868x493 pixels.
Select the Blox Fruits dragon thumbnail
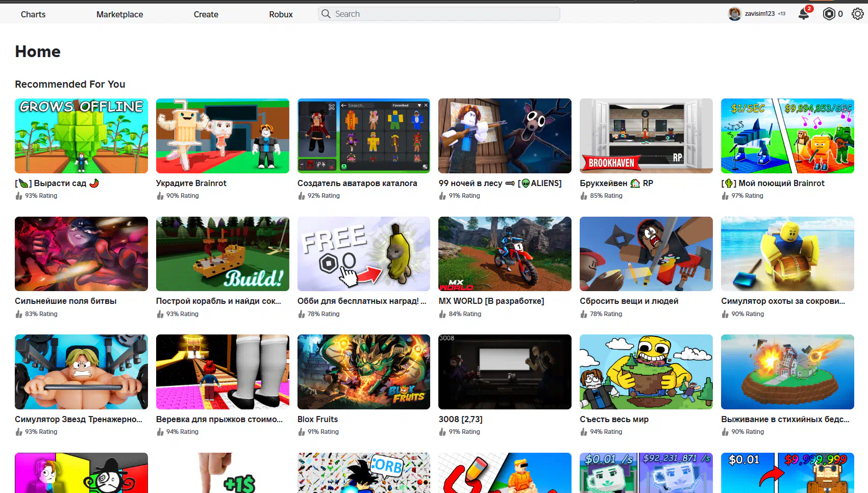(x=364, y=372)
